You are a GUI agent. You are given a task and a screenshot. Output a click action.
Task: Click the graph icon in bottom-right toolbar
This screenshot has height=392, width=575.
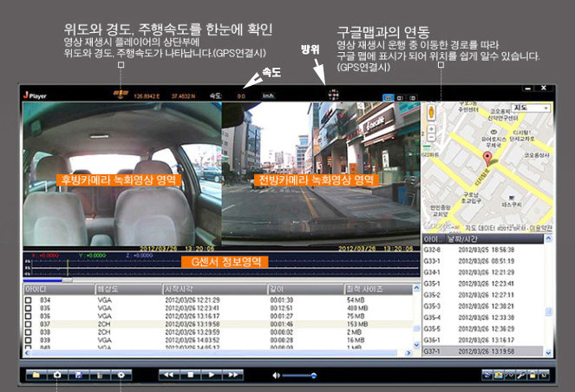[x=509, y=376]
